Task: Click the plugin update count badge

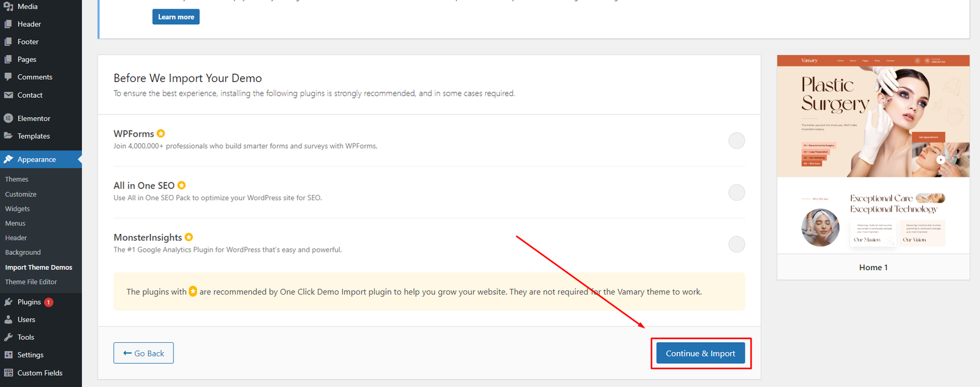Action: pyautogui.click(x=48, y=302)
